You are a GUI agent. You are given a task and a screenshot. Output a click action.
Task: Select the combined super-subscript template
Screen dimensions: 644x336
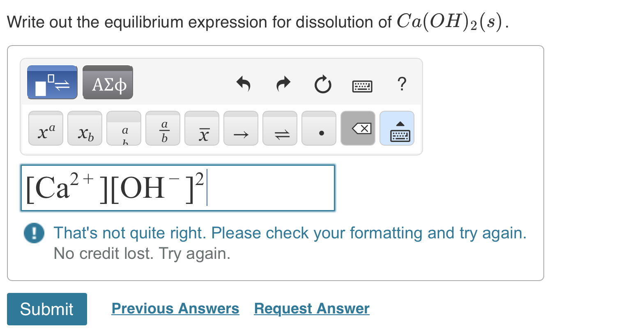tap(123, 128)
